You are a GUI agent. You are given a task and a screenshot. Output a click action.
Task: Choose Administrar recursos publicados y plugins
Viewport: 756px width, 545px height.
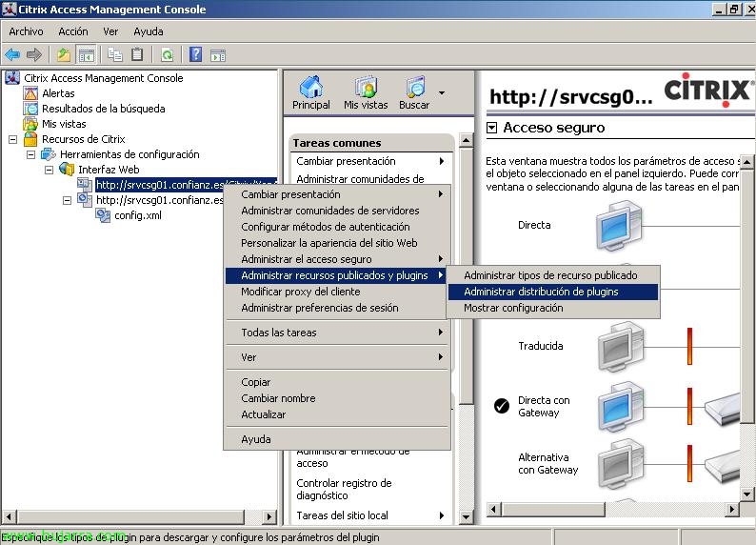[336, 275]
